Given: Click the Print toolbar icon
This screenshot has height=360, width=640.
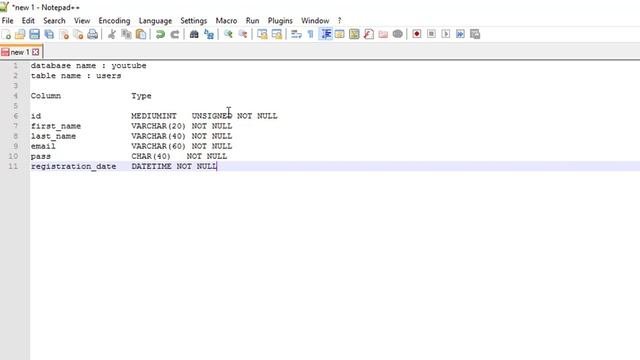Looking at the screenshot, I should click(x=93, y=34).
